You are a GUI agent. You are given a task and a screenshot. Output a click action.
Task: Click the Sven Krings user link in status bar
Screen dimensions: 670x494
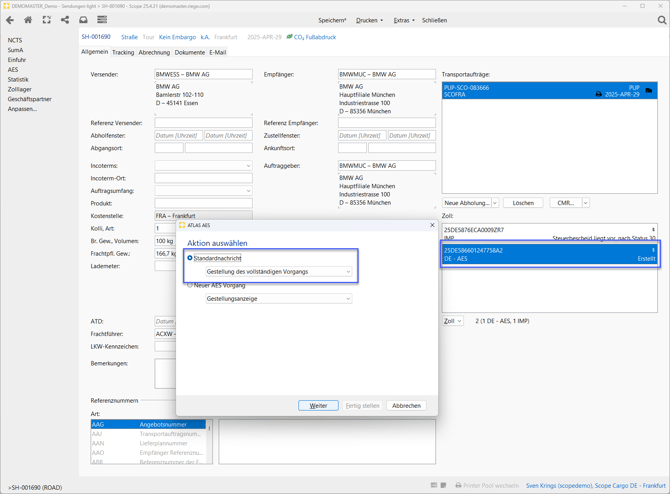596,485
